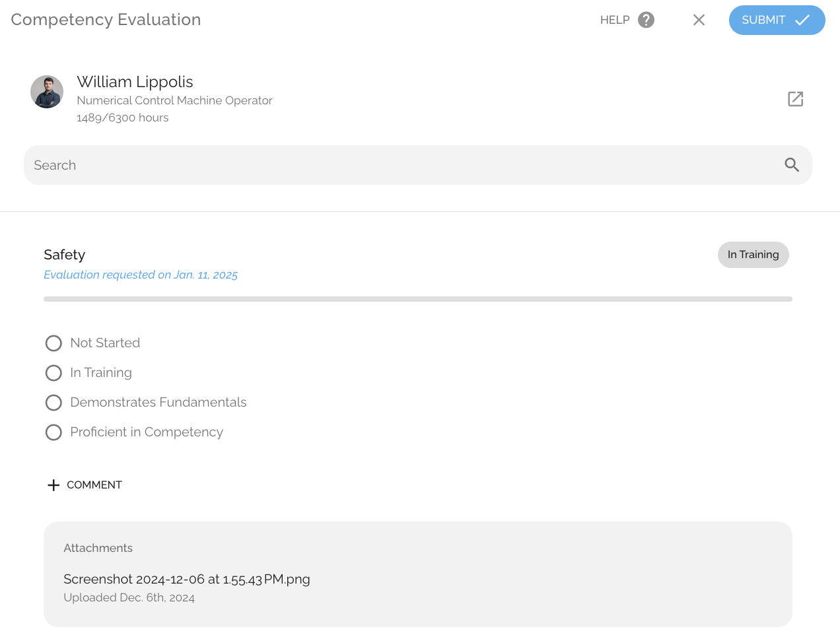Viewport: 840px width, 641px height.
Task: Click William Lippolis's profile photo
Action: [46, 91]
